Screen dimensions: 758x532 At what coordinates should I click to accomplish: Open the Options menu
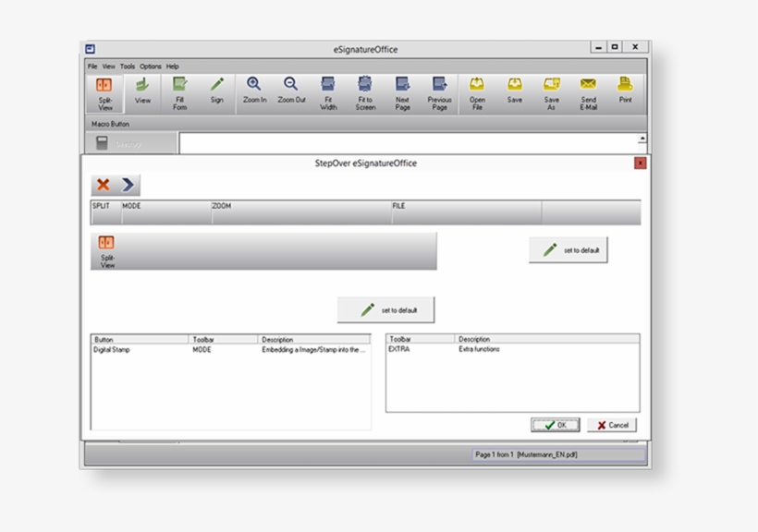pos(151,66)
